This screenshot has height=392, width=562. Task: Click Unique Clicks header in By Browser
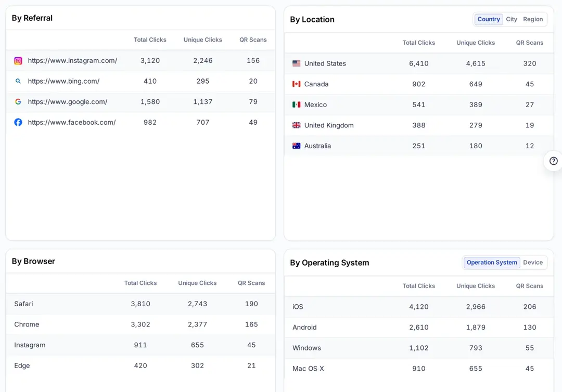pyautogui.click(x=198, y=283)
